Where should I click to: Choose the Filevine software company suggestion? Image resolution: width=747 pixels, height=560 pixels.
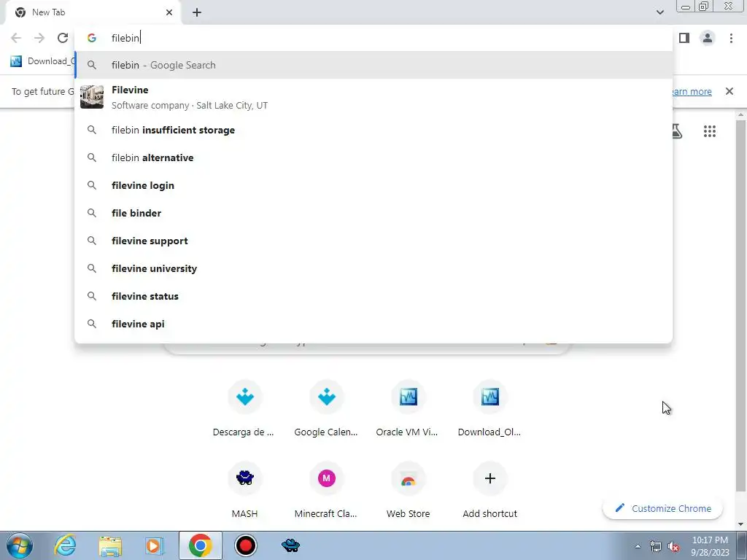373,97
